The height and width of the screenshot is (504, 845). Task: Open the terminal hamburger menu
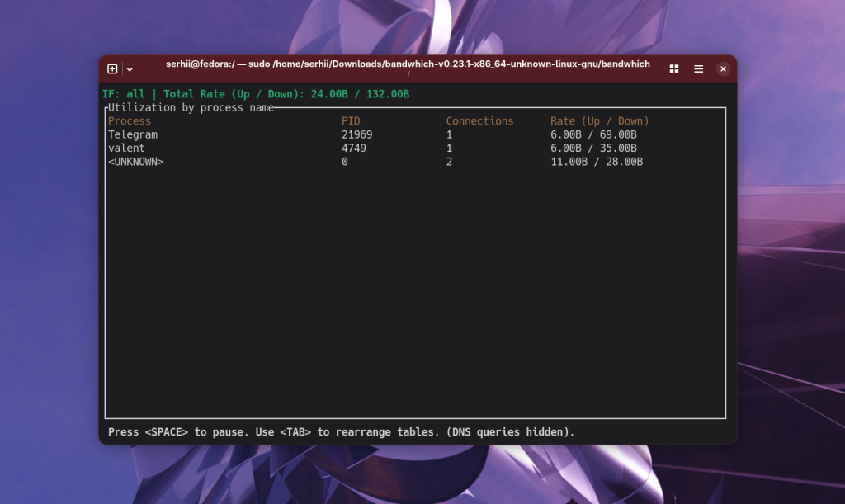tap(698, 69)
